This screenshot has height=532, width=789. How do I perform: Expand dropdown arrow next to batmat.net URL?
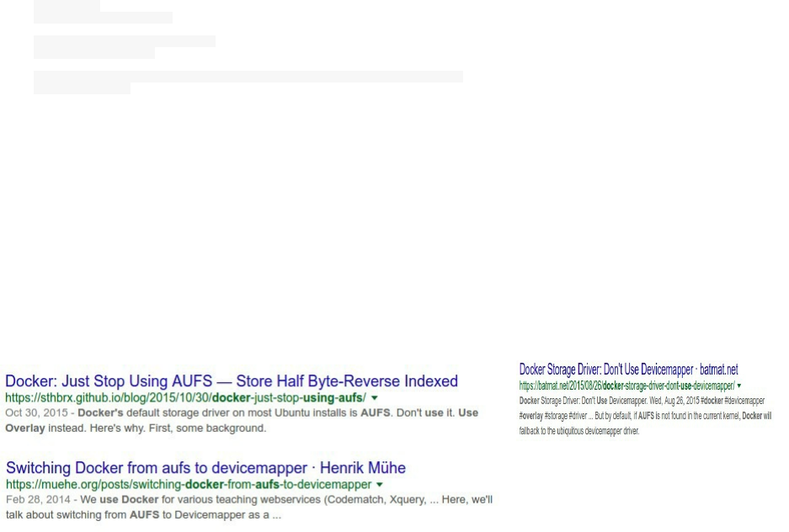[739, 386]
